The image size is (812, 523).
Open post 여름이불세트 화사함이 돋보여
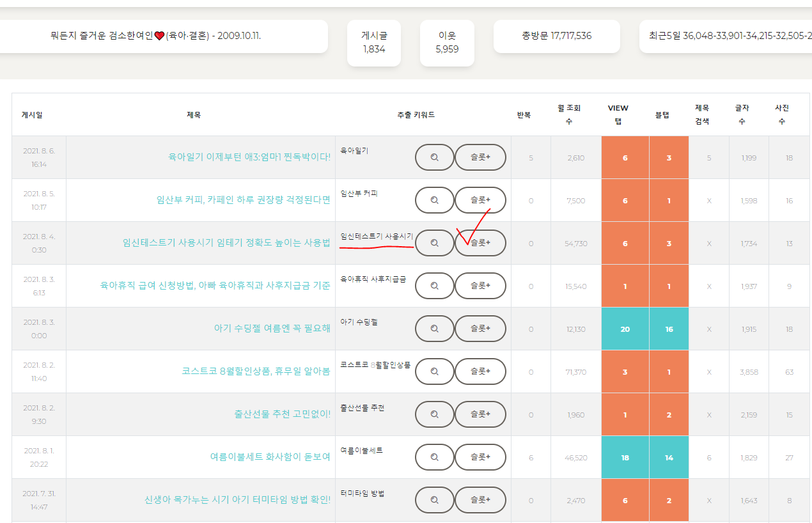tap(270, 457)
